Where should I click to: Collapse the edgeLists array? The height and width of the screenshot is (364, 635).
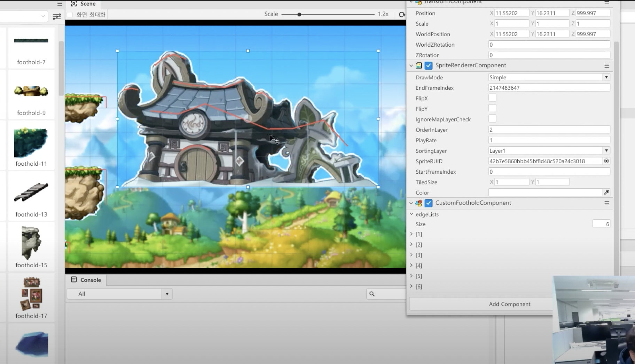(411, 214)
